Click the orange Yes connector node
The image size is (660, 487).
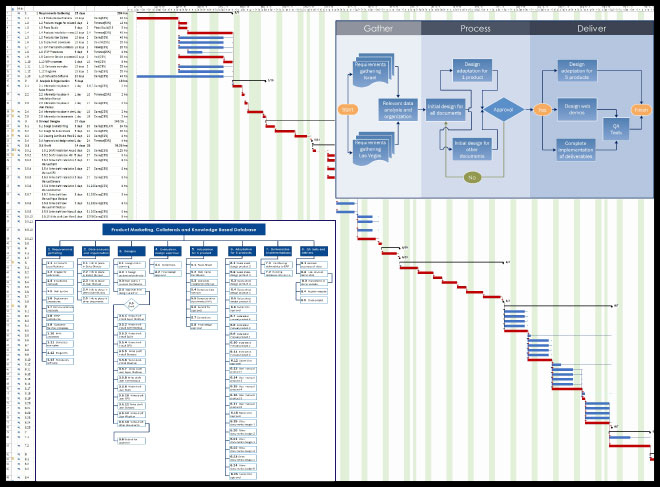(x=542, y=110)
